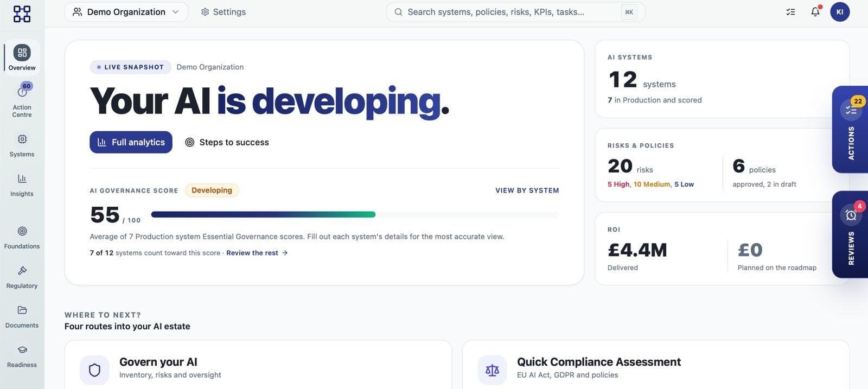Click the Reviews tab 4 count badge
868x389 pixels.
[859, 206]
